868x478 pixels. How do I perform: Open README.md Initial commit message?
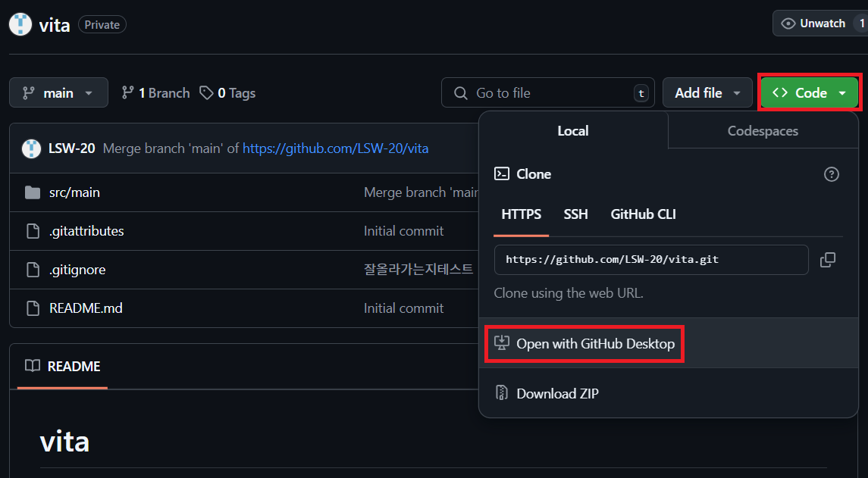[x=403, y=308]
